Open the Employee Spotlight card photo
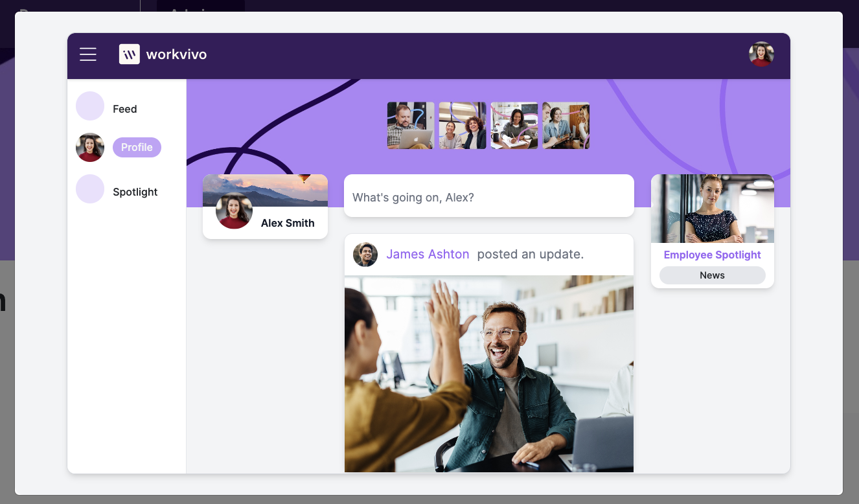Screen dimensions: 859x504 coord(713,209)
